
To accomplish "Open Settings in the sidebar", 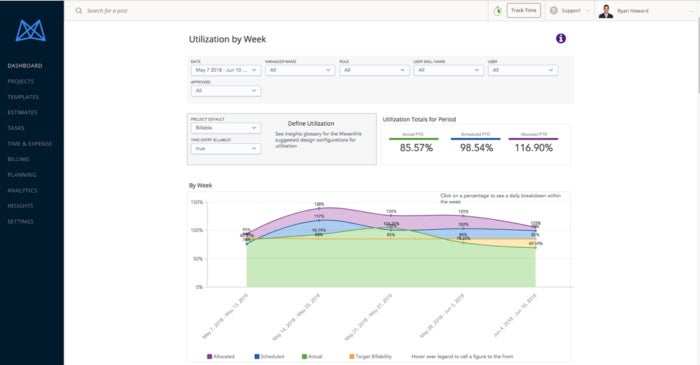I will coord(21,221).
